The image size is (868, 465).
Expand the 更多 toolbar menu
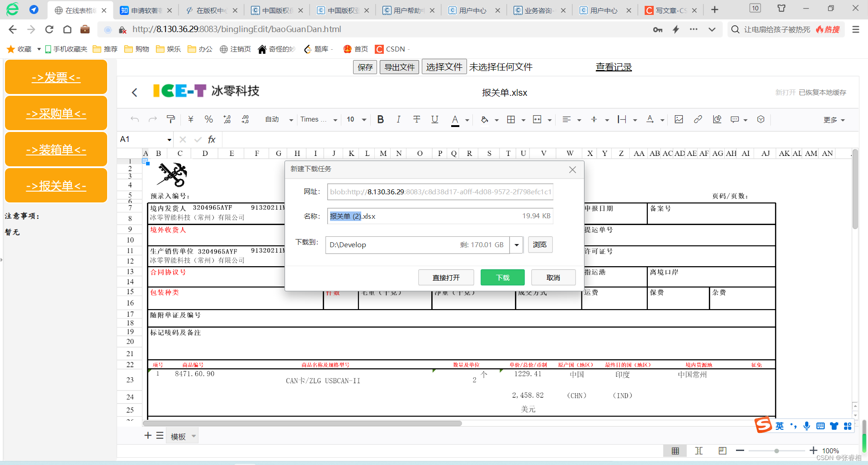tap(834, 120)
